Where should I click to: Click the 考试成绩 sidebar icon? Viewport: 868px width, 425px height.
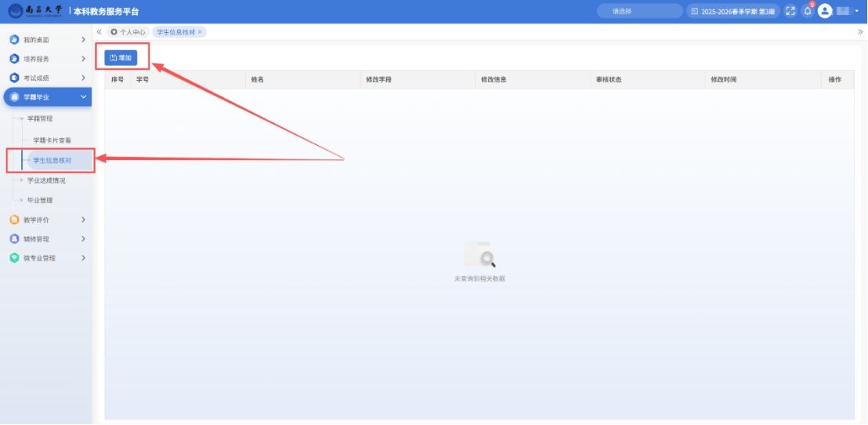pyautogui.click(x=14, y=78)
